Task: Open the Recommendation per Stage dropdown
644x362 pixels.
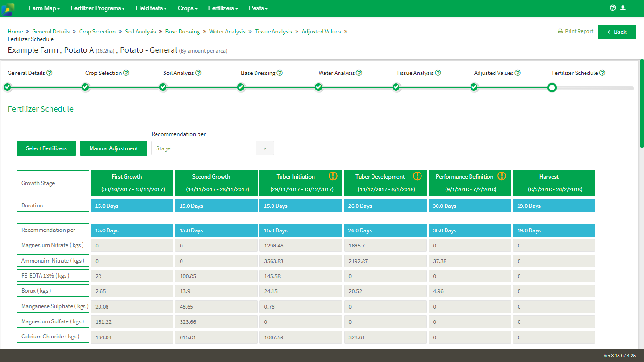Action: pos(213,148)
